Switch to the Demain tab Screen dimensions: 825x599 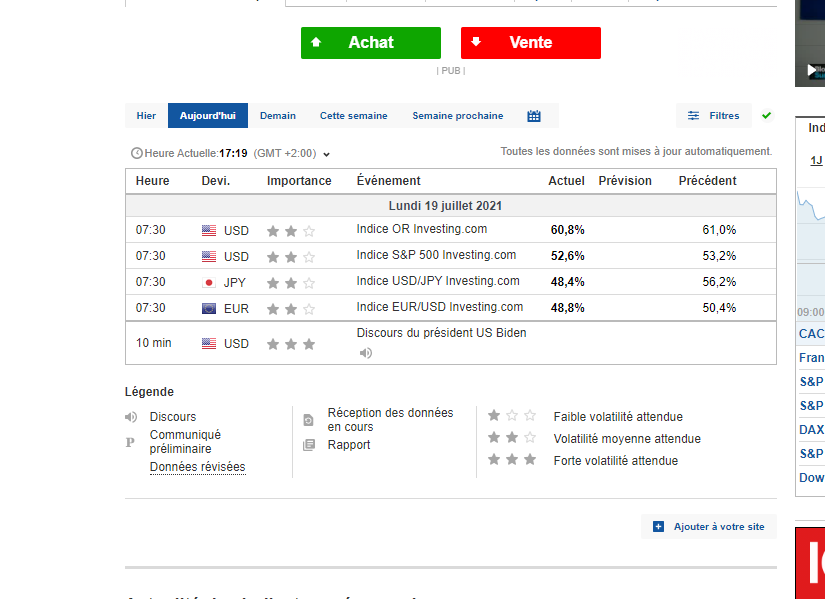pos(278,116)
